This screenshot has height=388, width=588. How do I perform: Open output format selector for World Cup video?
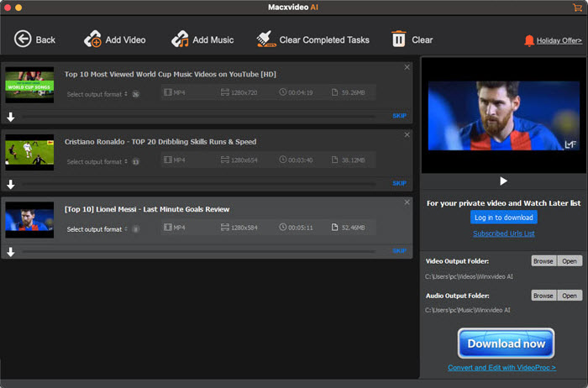pyautogui.click(x=97, y=94)
